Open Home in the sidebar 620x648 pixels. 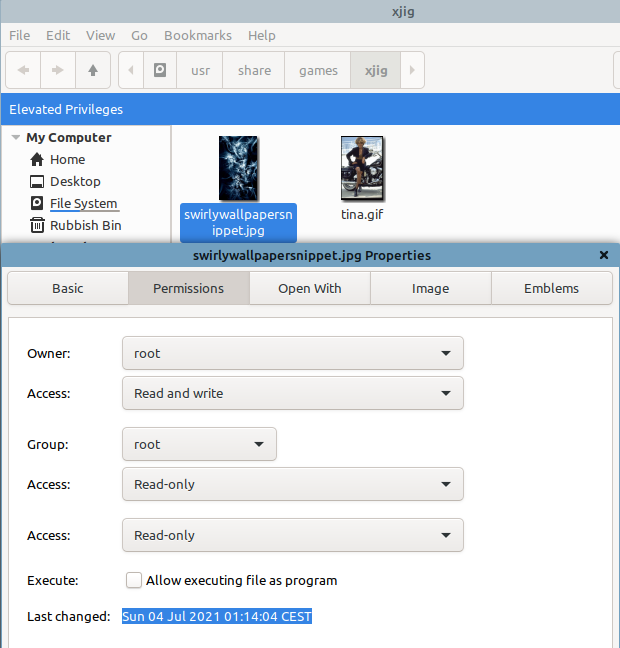tap(67, 160)
